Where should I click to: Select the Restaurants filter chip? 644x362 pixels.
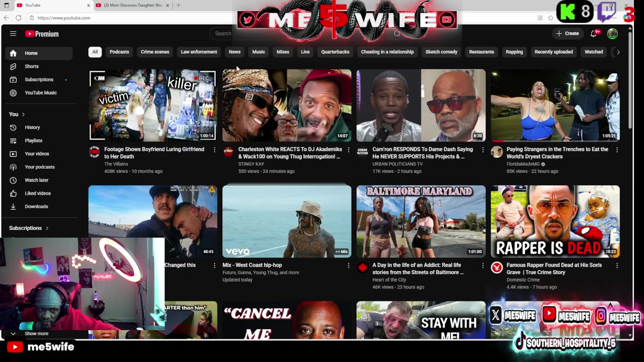click(x=481, y=52)
